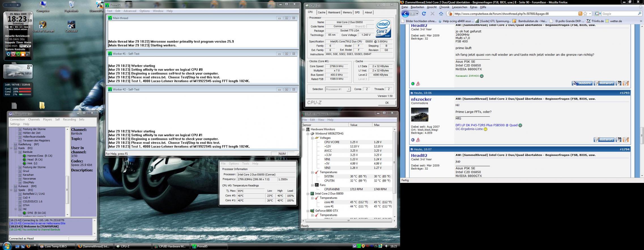Open the Kawasaki ZXR400 signature link
Screen dimensions: 644x250
(x=467, y=76)
